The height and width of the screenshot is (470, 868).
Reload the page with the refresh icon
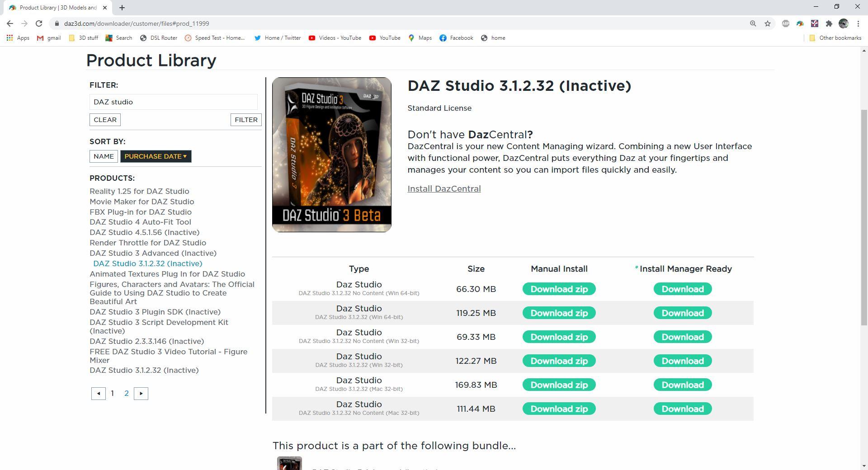[39, 23]
